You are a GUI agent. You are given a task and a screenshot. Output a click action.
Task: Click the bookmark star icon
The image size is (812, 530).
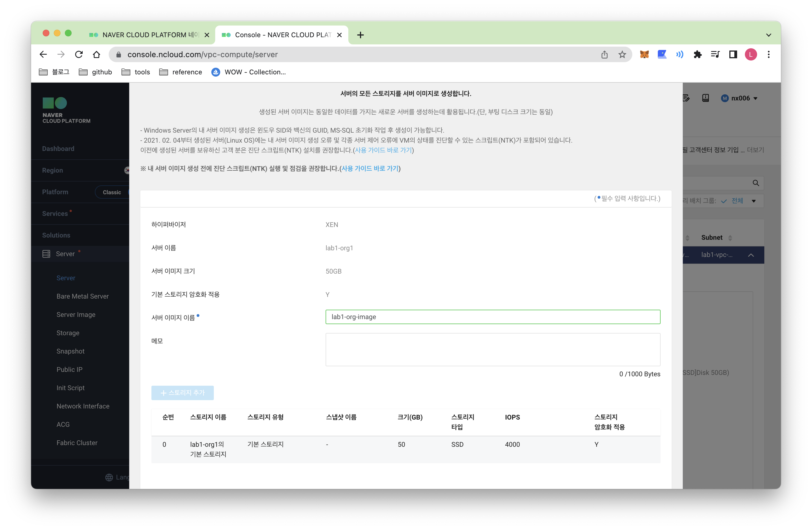click(x=622, y=55)
